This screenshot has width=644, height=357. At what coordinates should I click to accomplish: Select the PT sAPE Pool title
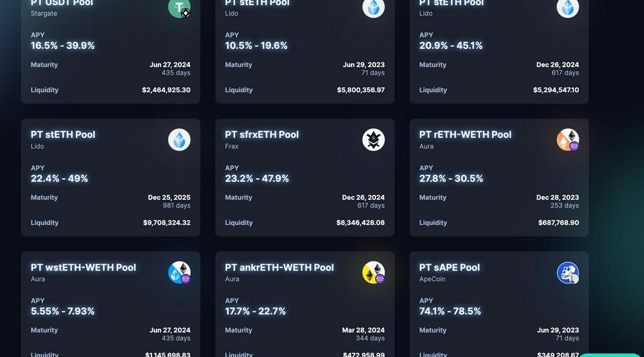click(x=450, y=267)
